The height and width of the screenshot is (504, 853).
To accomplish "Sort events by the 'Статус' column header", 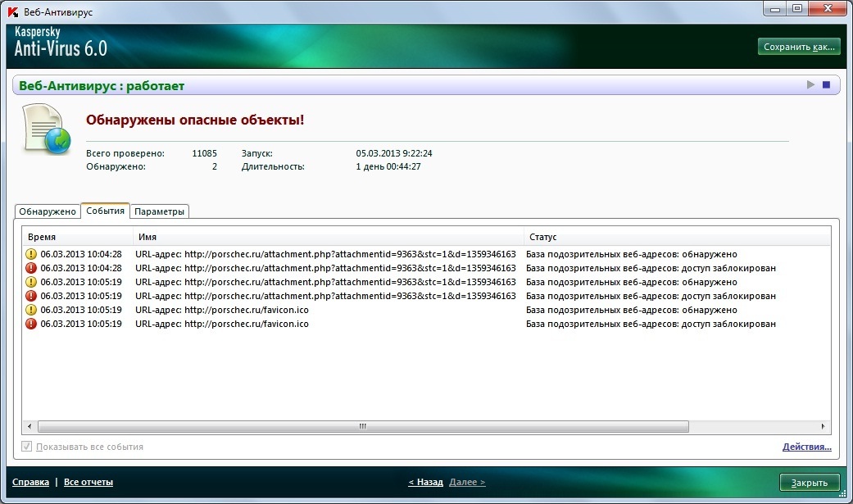I will pos(678,237).
